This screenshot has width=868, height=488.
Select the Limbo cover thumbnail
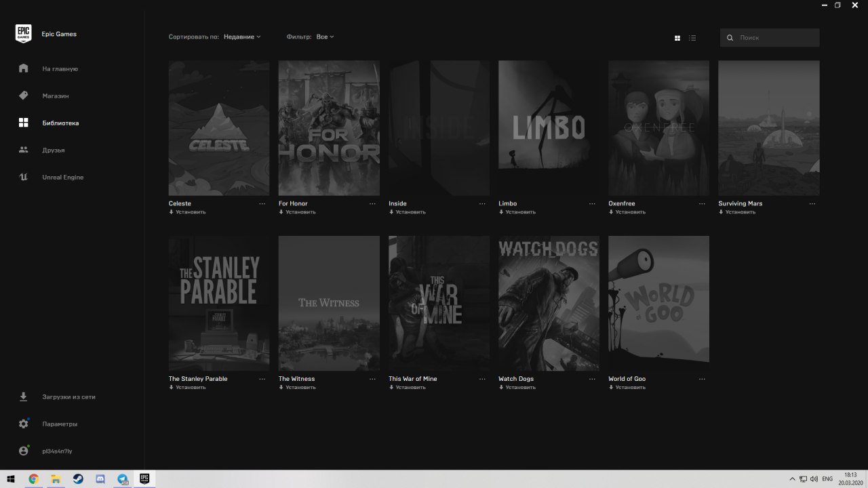coord(549,128)
